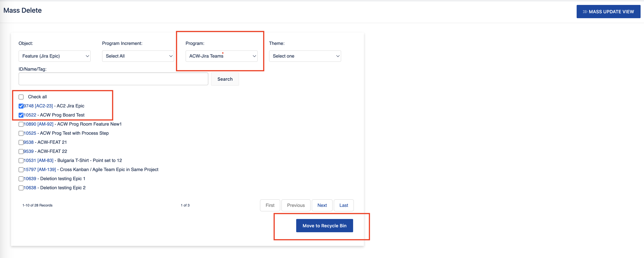Check ACW Prog Room Feature New1 checkbox
Viewport: 644px width, 258px height.
(x=21, y=124)
